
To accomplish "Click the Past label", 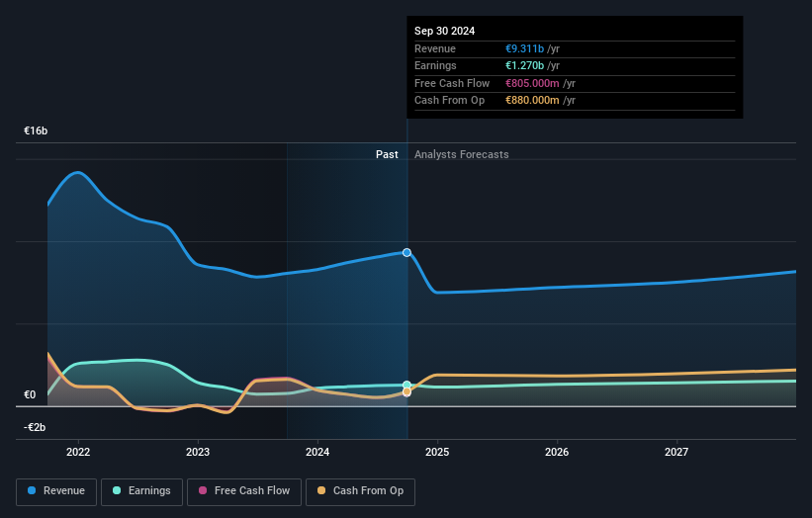I will tap(387, 154).
